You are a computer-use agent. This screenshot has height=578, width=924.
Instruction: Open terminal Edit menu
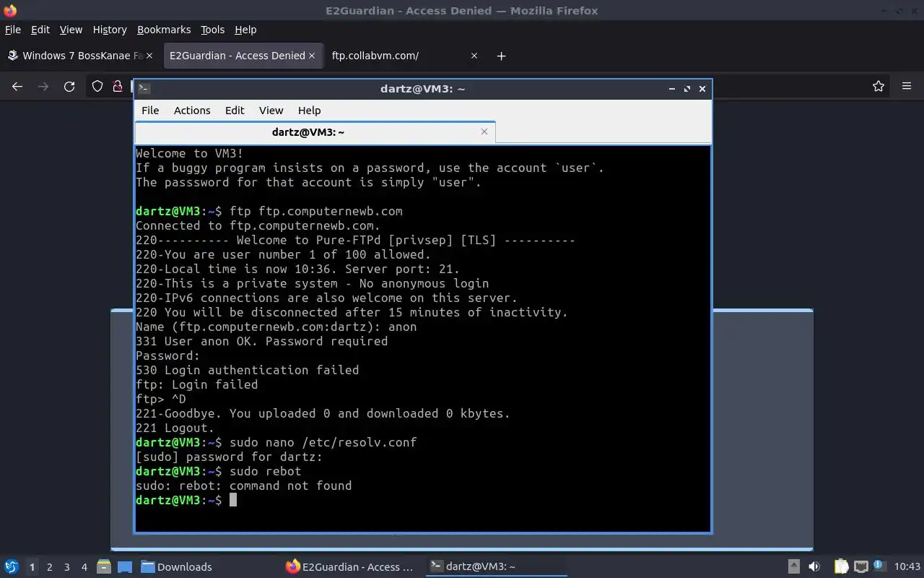click(235, 111)
